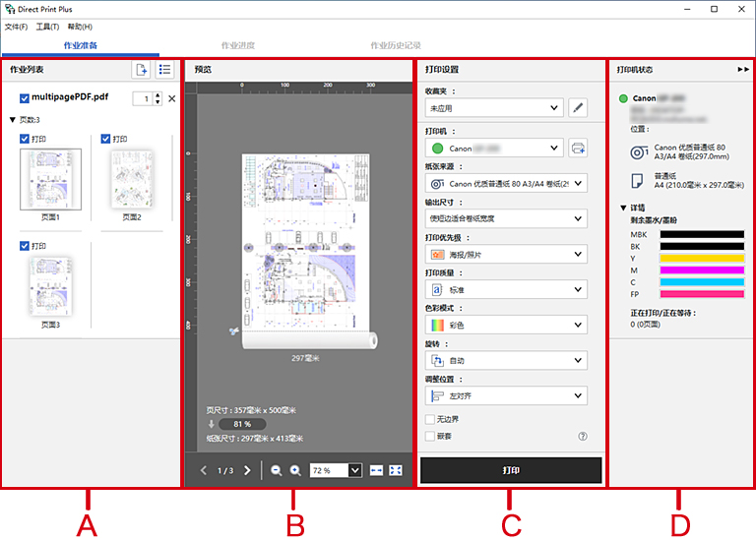Switch to the 作业历史记录 tab

click(396, 45)
